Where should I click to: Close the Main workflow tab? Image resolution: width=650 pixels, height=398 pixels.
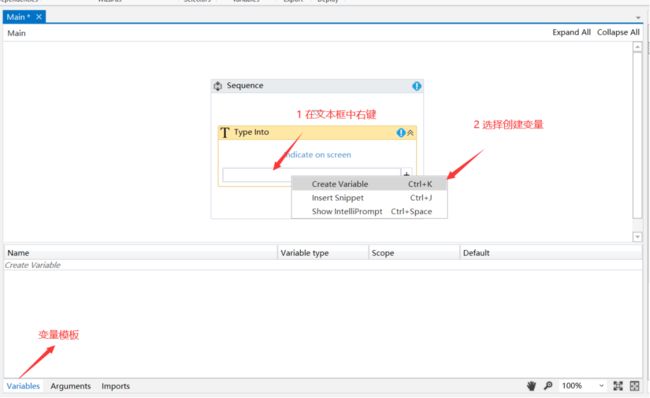click(39, 17)
